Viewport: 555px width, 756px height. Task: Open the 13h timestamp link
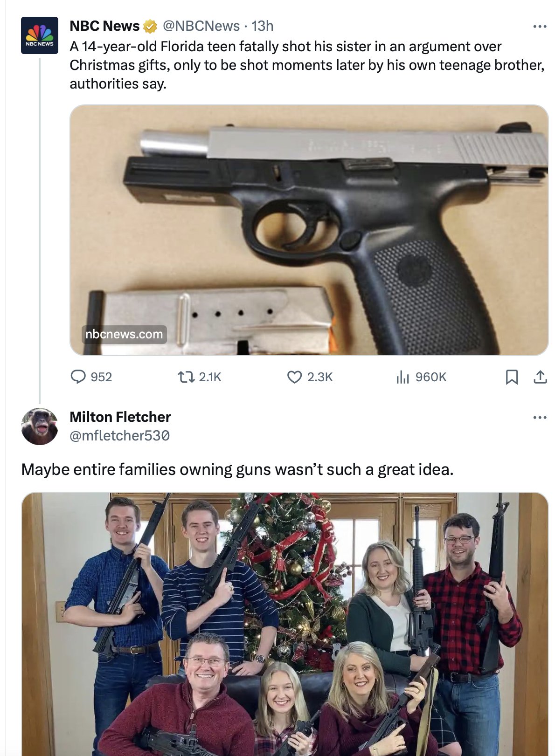click(263, 26)
